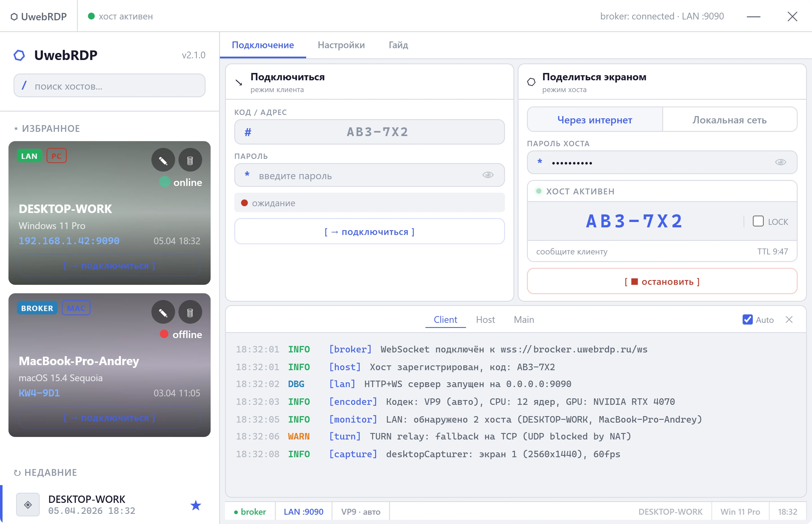
Task: Select Локальная сеть sharing mode
Action: (x=730, y=119)
